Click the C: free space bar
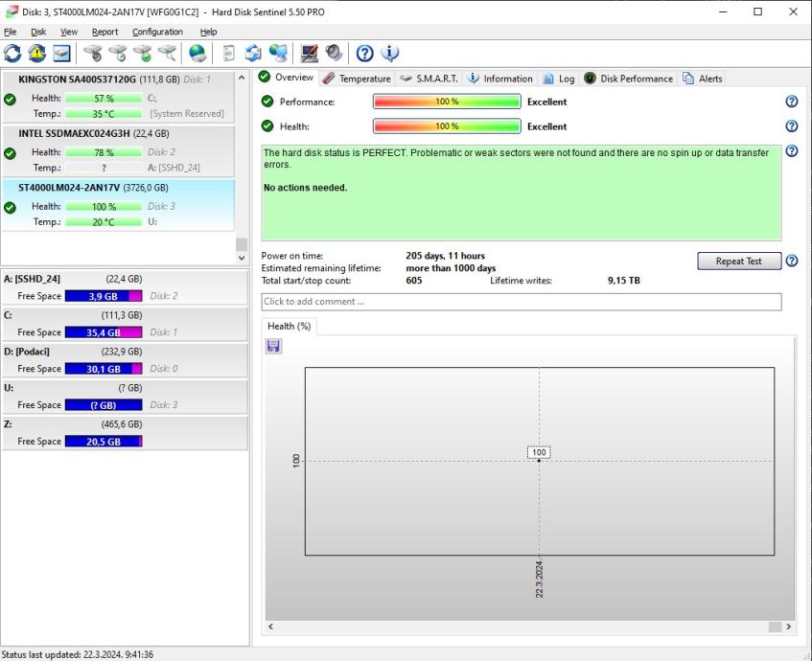The width and height of the screenshot is (812, 661). coord(104,332)
